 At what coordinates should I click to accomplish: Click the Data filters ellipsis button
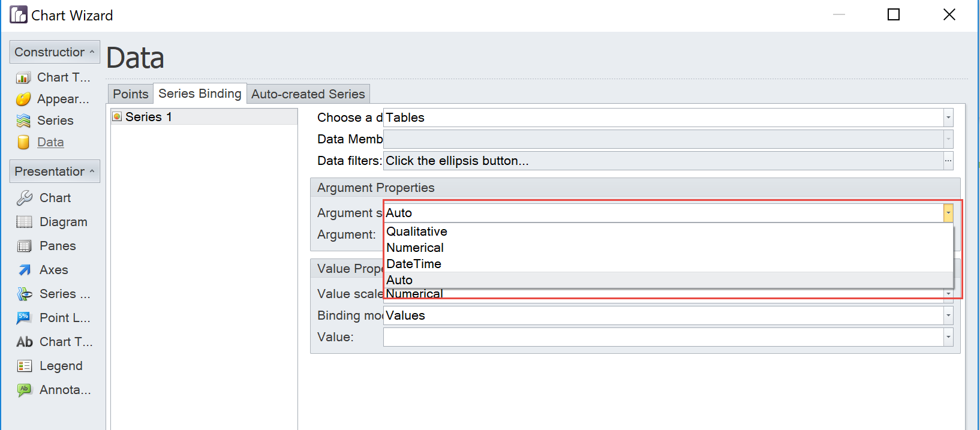coord(948,161)
